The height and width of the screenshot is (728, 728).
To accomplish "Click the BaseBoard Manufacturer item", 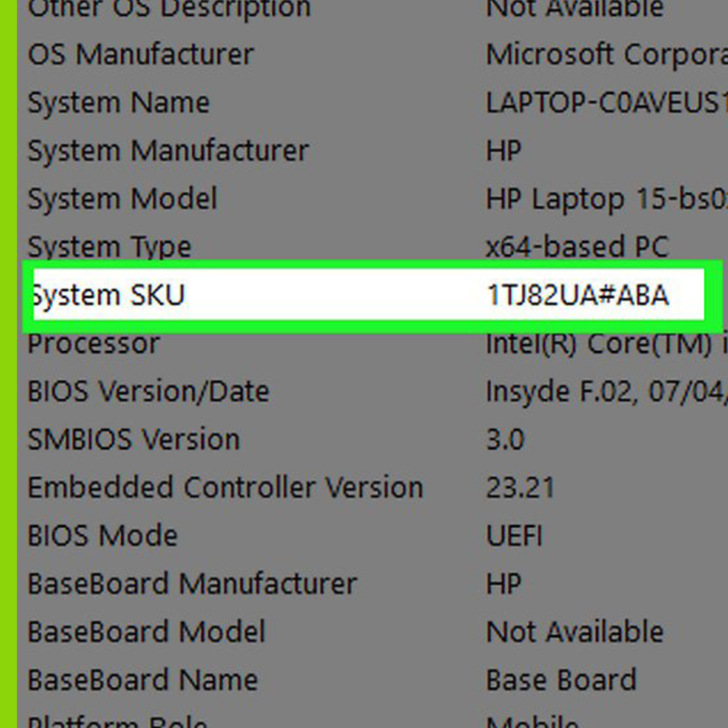I will coord(192,584).
